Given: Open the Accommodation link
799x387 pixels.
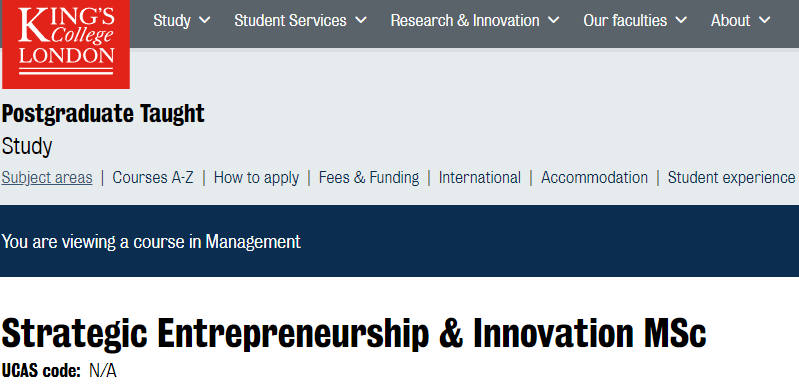Looking at the screenshot, I should pyautogui.click(x=594, y=177).
